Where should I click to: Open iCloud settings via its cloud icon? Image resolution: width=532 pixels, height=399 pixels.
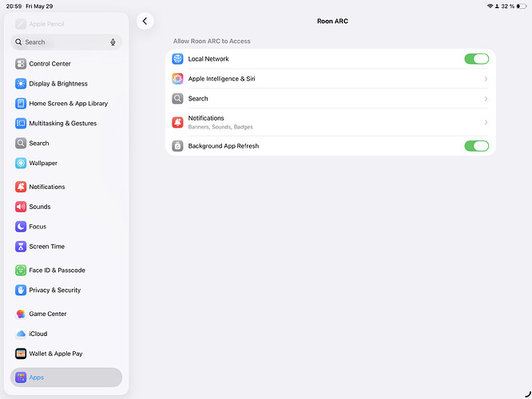21,334
